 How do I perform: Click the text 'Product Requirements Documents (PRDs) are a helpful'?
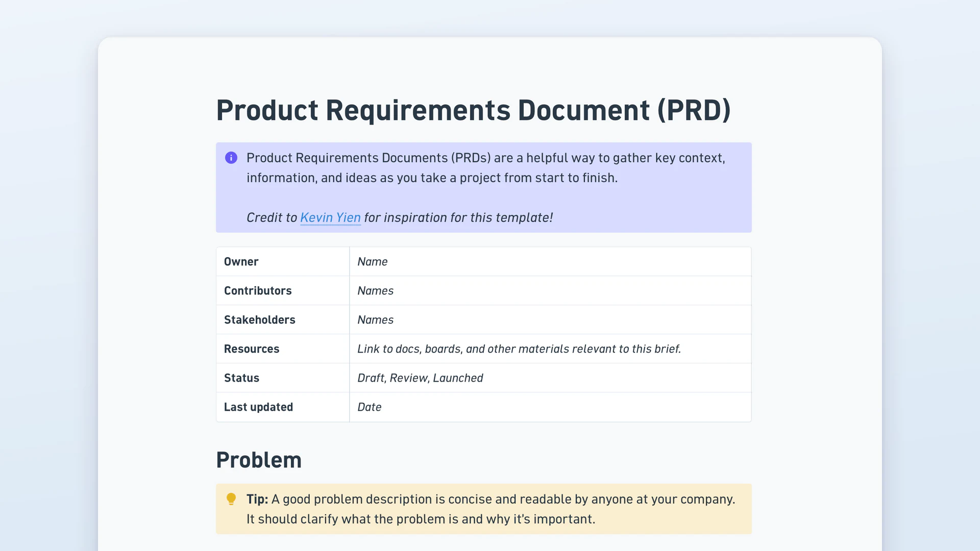tap(486, 158)
